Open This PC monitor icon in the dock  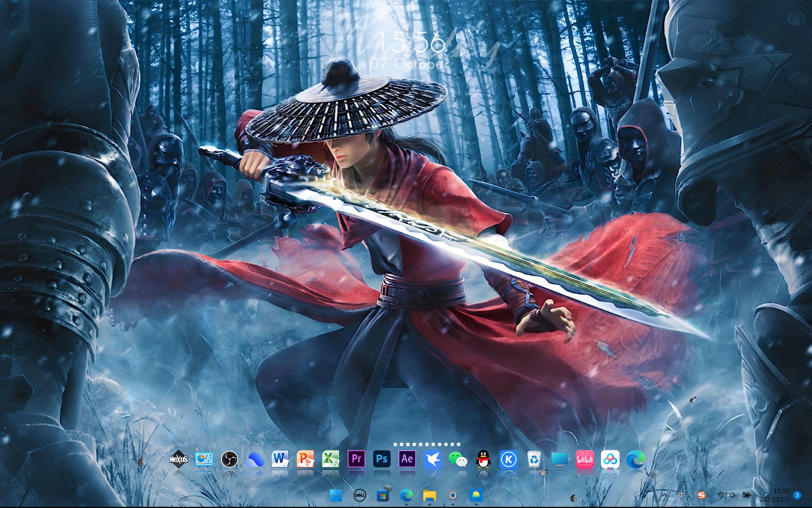[559, 459]
